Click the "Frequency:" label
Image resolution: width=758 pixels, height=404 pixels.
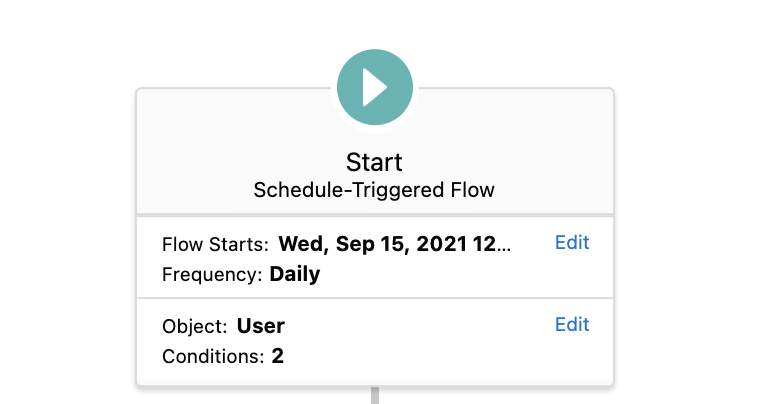point(212,273)
